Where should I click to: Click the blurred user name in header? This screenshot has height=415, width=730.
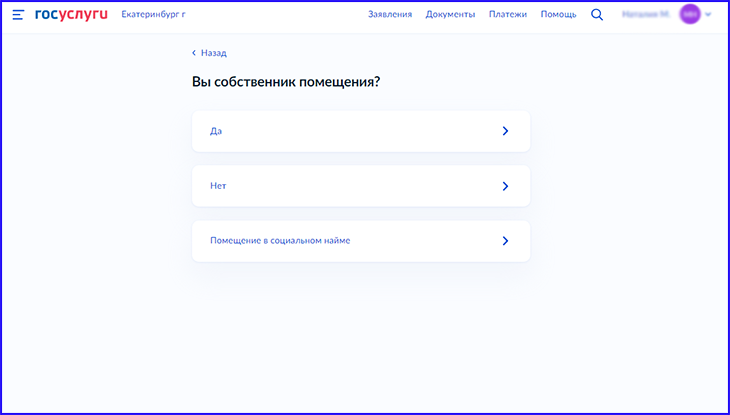click(646, 15)
